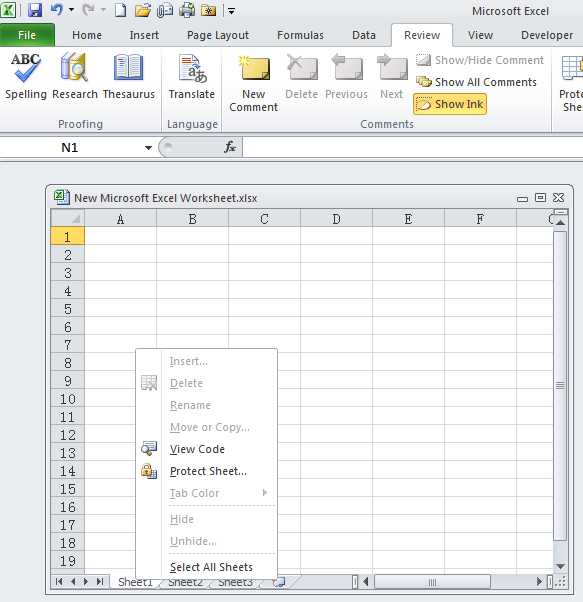Switch to the Home tab
The image size is (583, 602).
87,35
